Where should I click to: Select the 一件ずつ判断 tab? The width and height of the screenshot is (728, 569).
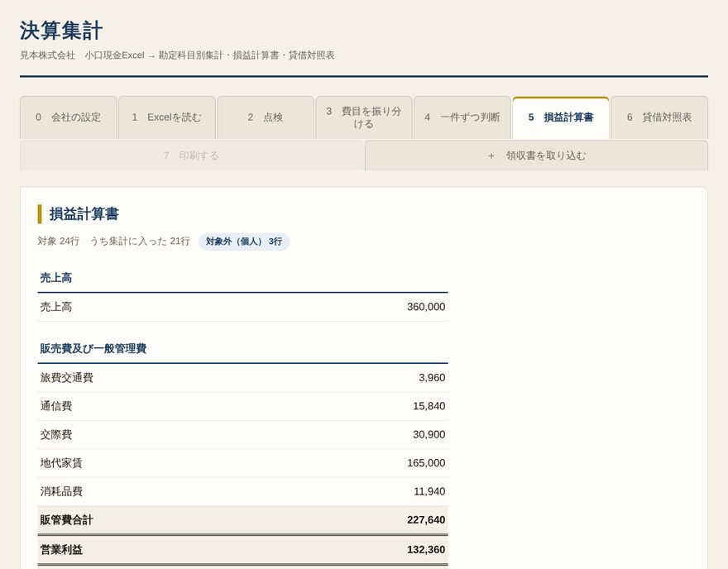[462, 117]
